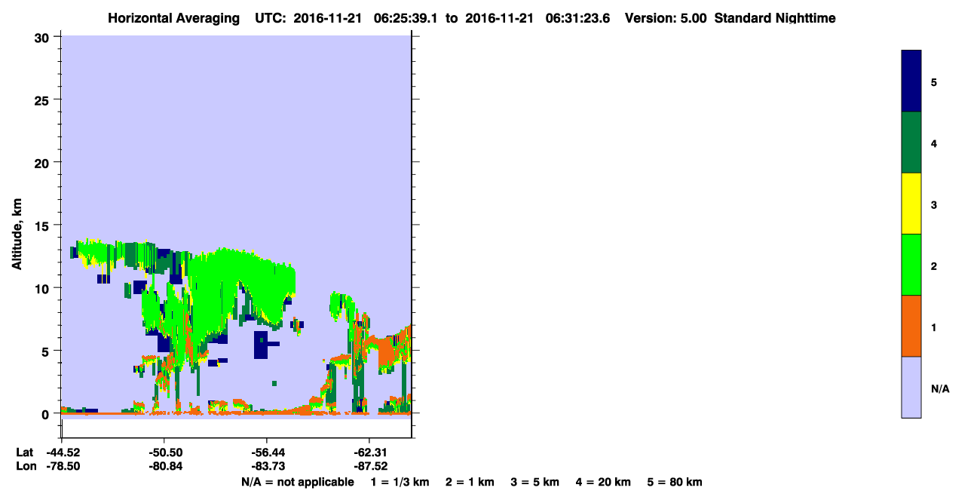Click the start time '06:25:39.1'
Viewport: 980px width, 503px height.
(x=405, y=18)
